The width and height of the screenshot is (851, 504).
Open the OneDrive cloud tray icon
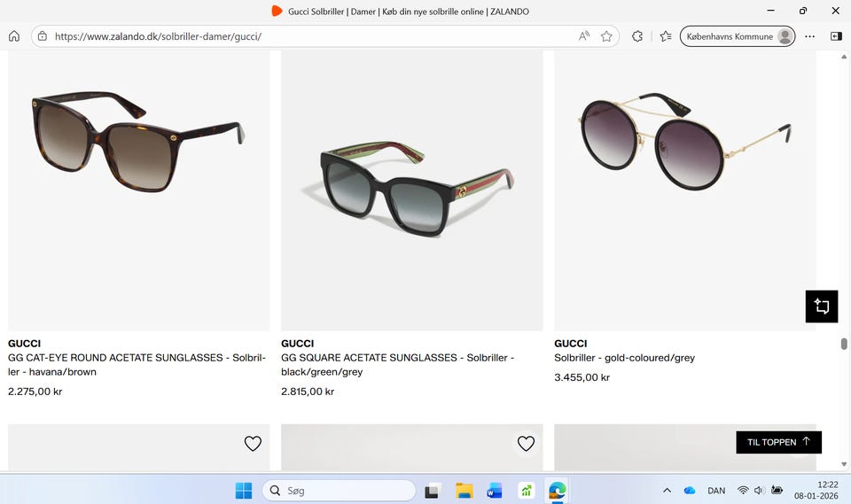click(690, 491)
